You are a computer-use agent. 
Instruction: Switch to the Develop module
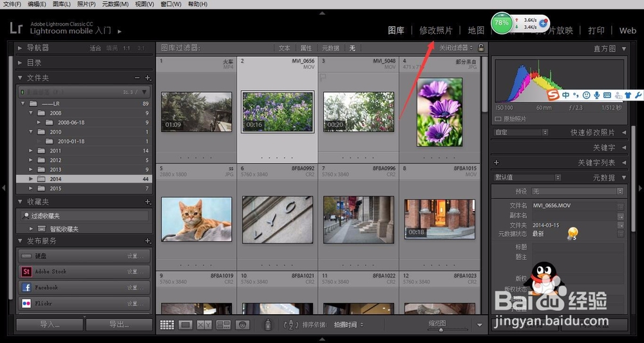(436, 30)
